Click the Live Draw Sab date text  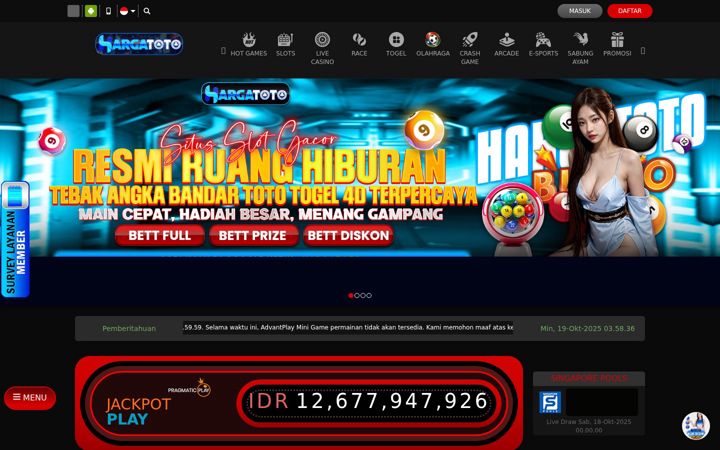pos(589,426)
